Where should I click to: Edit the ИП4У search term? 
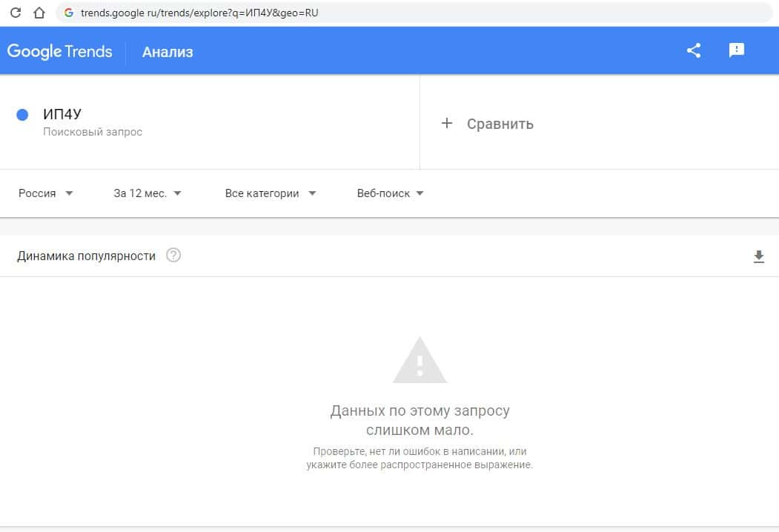coord(62,114)
